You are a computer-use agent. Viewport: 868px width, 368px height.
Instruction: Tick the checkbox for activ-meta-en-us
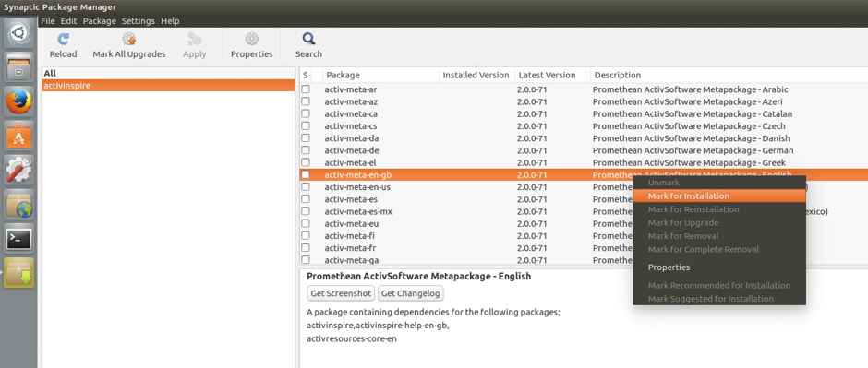[x=305, y=186]
